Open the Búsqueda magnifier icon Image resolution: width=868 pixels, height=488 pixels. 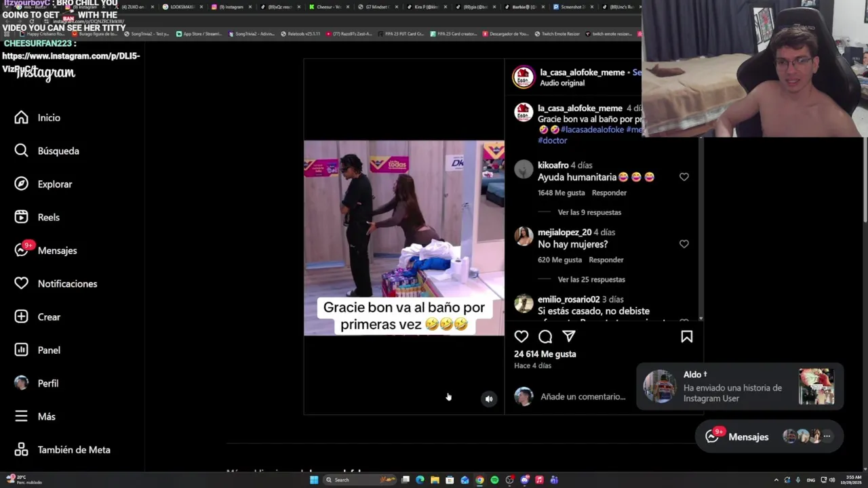click(x=22, y=151)
